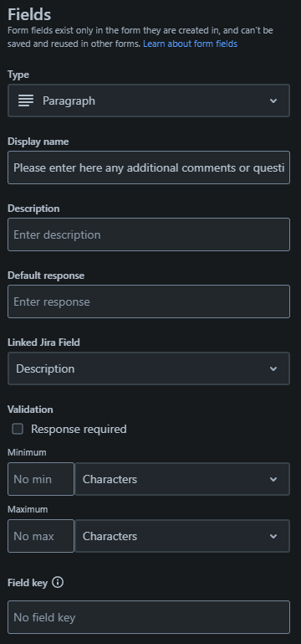301x644 pixels.
Task: Open the Minimum unit dropdown showing Characters
Action: (x=182, y=479)
